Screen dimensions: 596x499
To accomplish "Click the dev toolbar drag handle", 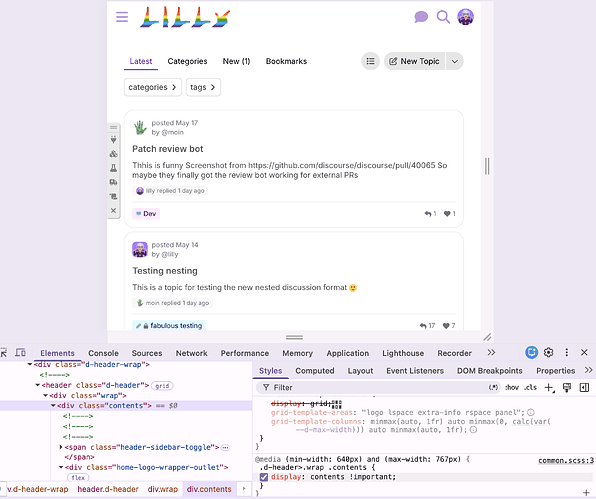I will pos(113,127).
